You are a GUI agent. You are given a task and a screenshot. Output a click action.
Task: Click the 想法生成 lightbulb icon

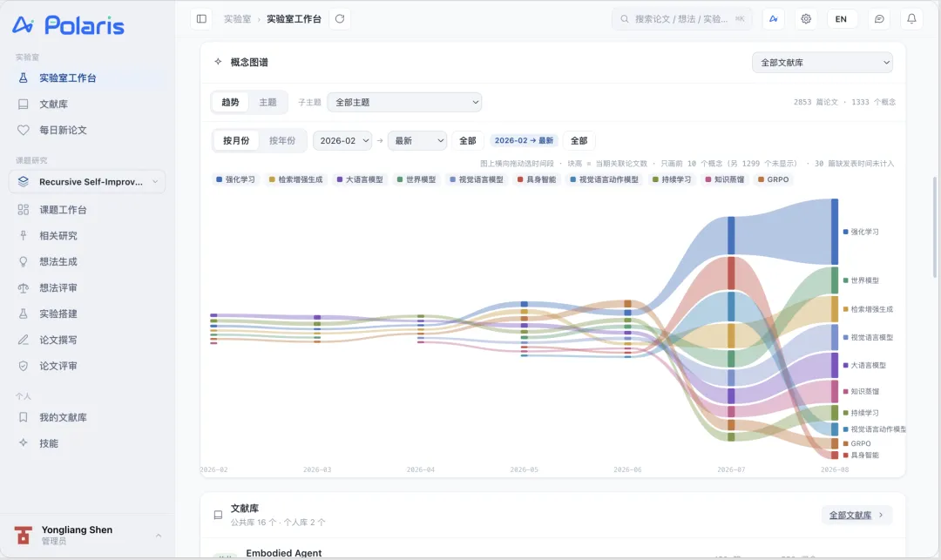pos(23,261)
